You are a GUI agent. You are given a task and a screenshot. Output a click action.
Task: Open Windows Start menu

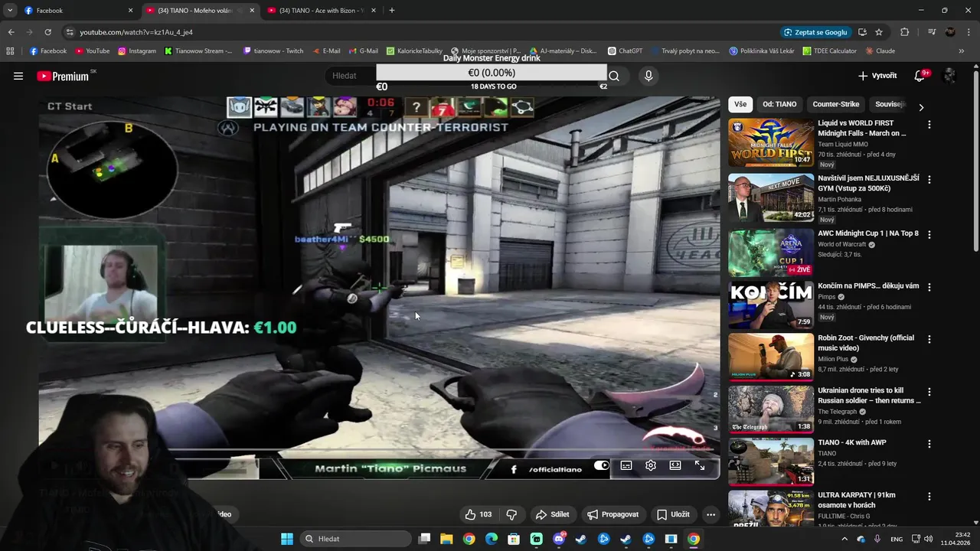click(287, 539)
